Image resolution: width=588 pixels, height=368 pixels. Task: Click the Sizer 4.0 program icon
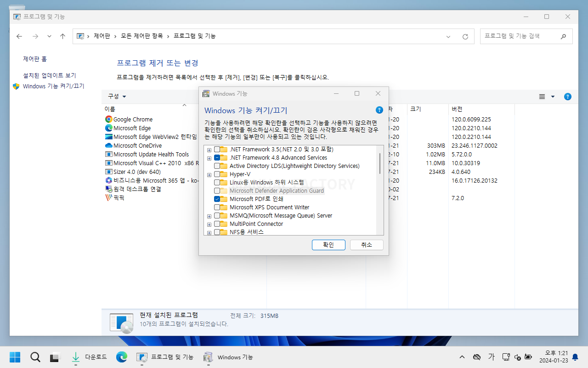[109, 172]
